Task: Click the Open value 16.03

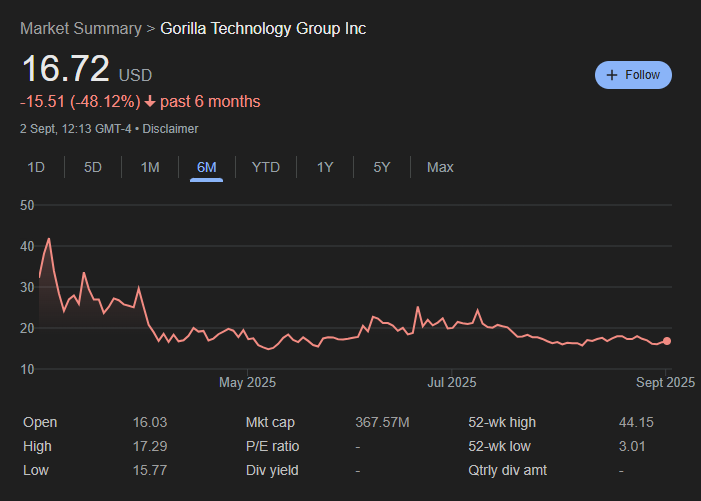Action: click(150, 422)
